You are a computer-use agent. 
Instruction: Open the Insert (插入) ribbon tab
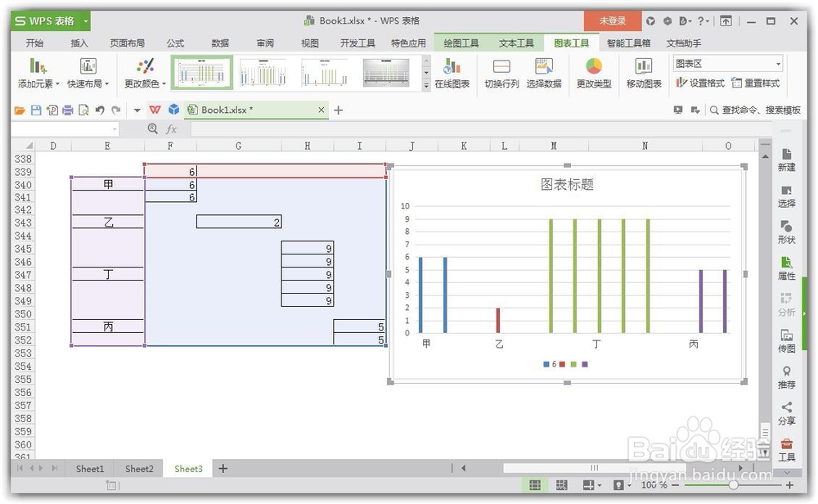pos(79,43)
